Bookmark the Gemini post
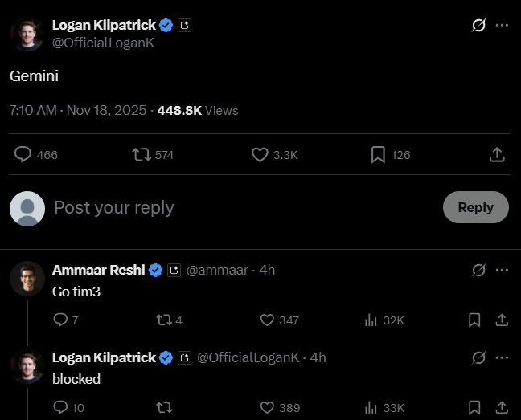 (x=378, y=154)
